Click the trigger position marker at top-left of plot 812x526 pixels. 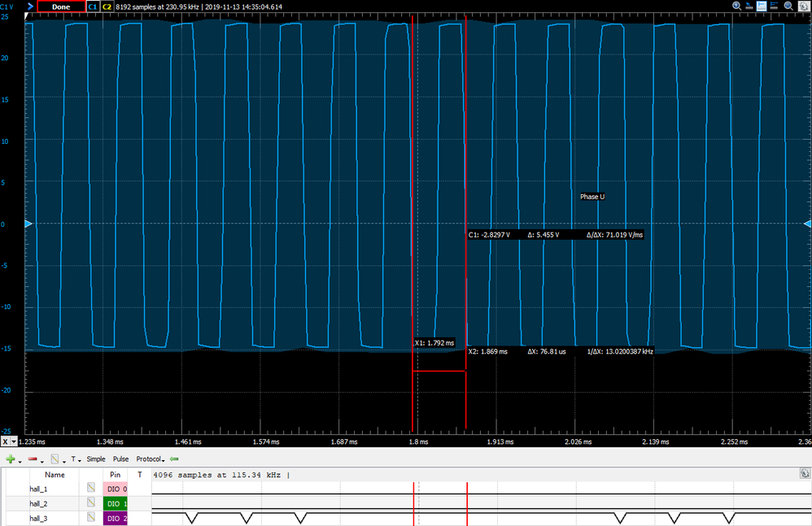click(x=26, y=16)
